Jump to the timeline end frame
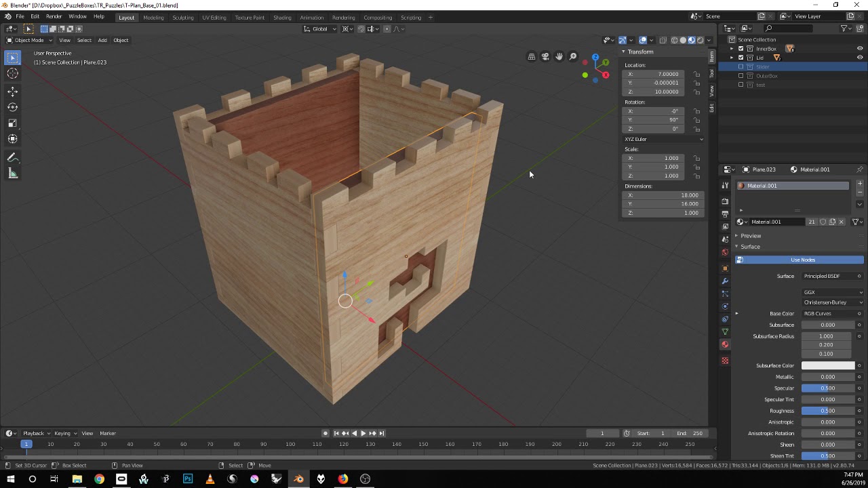 pyautogui.click(x=382, y=433)
